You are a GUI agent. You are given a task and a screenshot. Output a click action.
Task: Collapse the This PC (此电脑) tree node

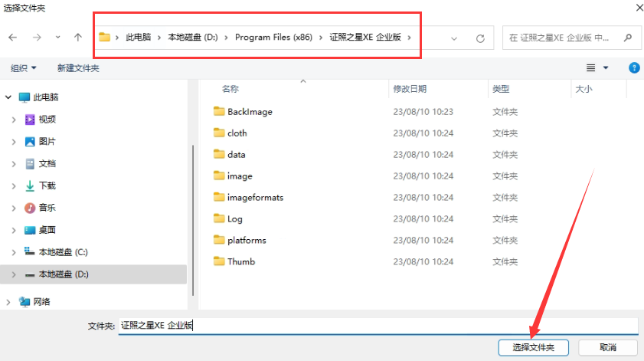tap(8, 97)
